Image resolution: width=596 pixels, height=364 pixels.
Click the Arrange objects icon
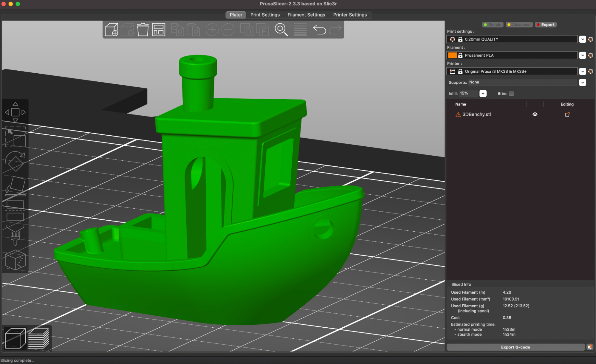[159, 30]
